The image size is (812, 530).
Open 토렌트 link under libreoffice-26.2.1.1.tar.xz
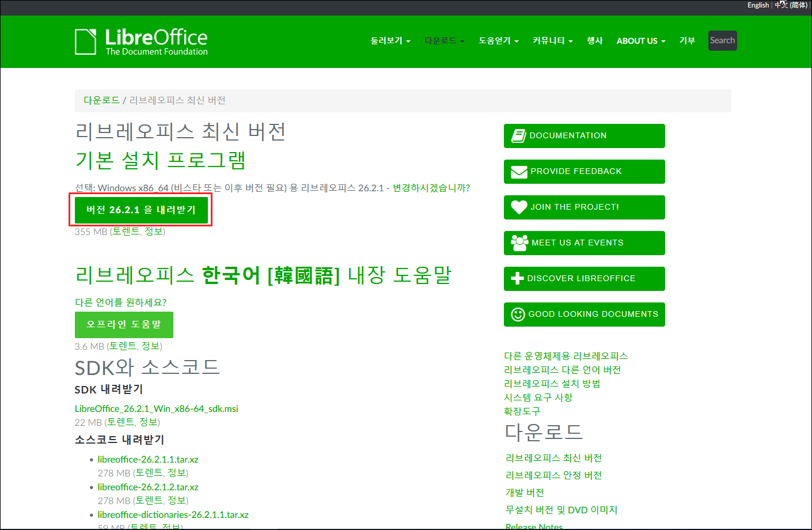point(149,473)
